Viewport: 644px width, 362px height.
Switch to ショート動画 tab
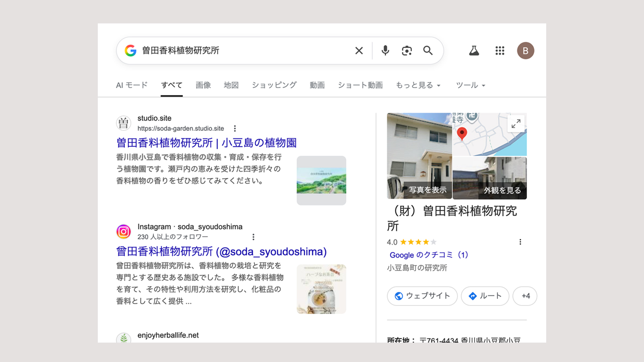click(360, 85)
